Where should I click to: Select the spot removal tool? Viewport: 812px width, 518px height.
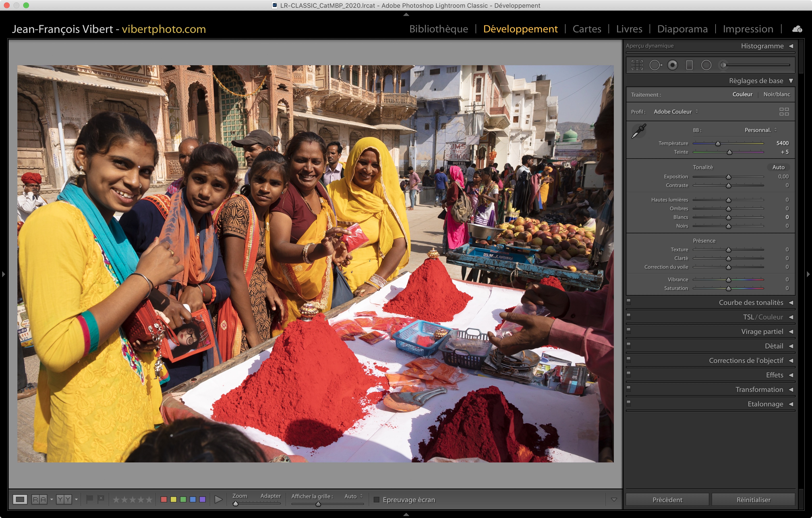tap(655, 65)
